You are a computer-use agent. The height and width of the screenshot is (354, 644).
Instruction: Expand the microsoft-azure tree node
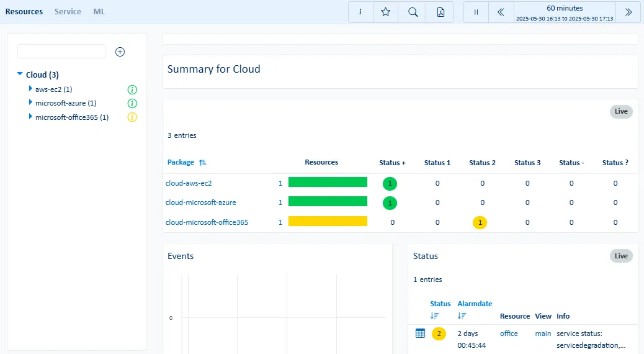tap(30, 102)
